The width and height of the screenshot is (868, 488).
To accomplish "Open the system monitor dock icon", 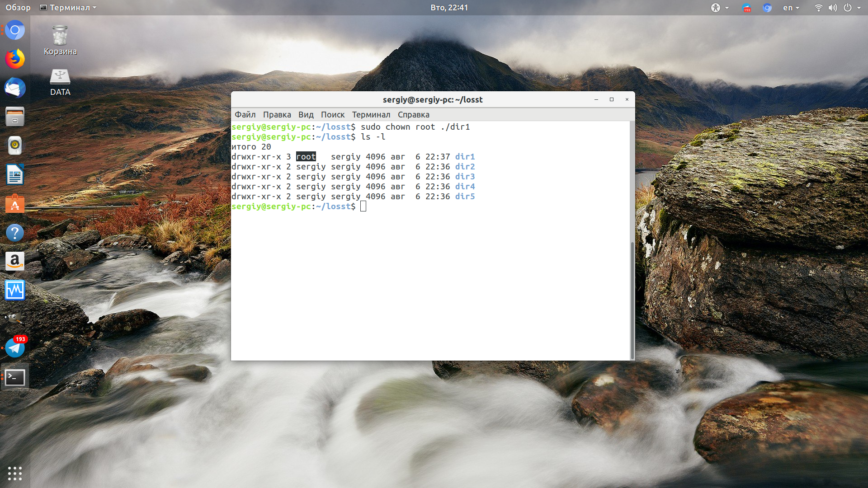I will click(x=15, y=290).
